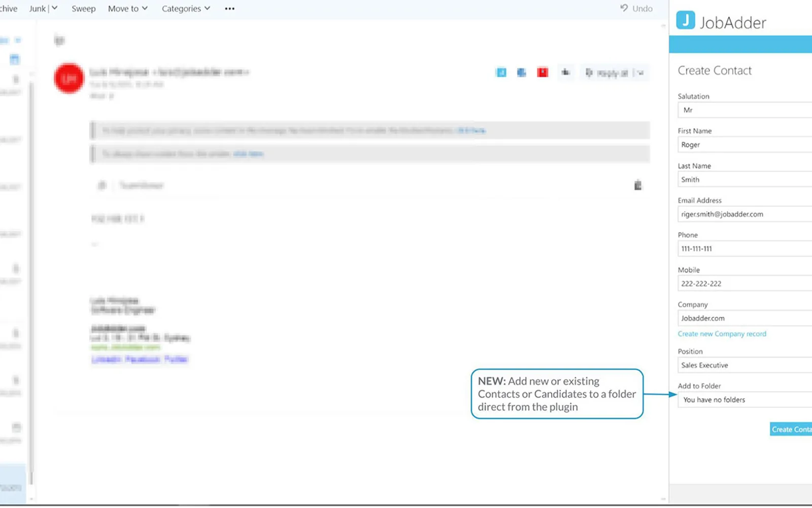Click the Create new Company record link
Screen dimensions: 812x508
click(x=722, y=334)
